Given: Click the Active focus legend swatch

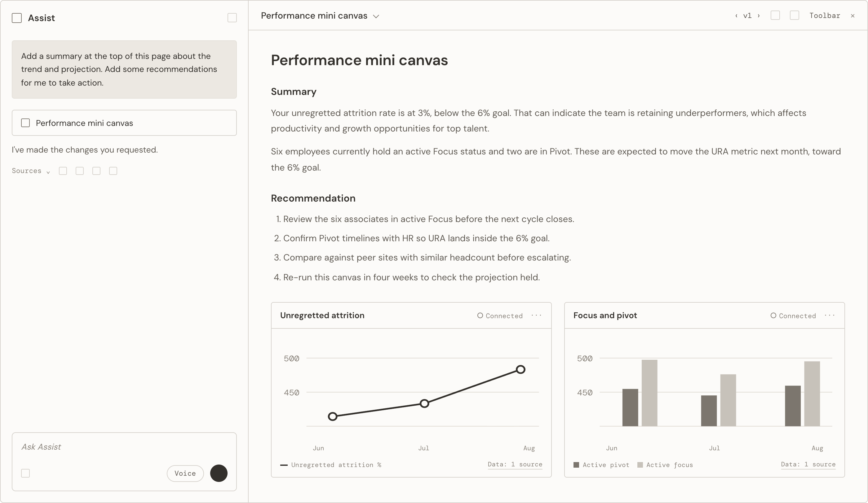Looking at the screenshot, I should click(640, 465).
